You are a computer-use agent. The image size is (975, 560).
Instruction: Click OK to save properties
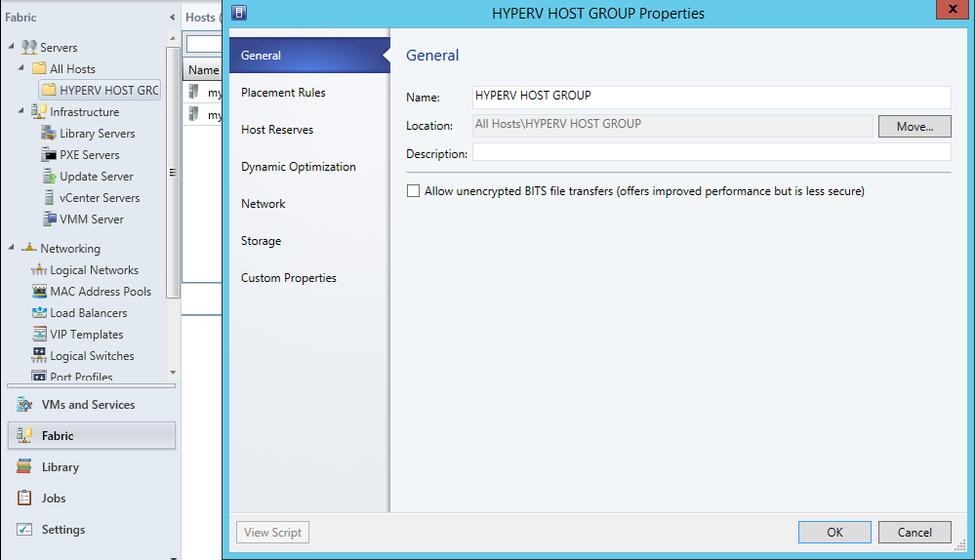(x=834, y=532)
